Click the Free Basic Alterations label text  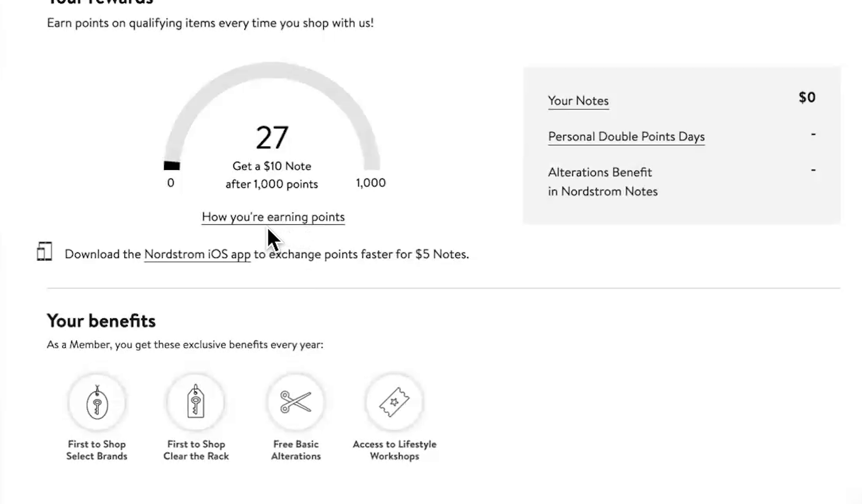coord(296,450)
